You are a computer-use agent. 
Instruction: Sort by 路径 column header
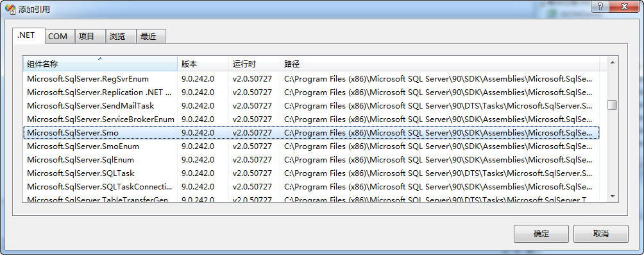(x=439, y=64)
